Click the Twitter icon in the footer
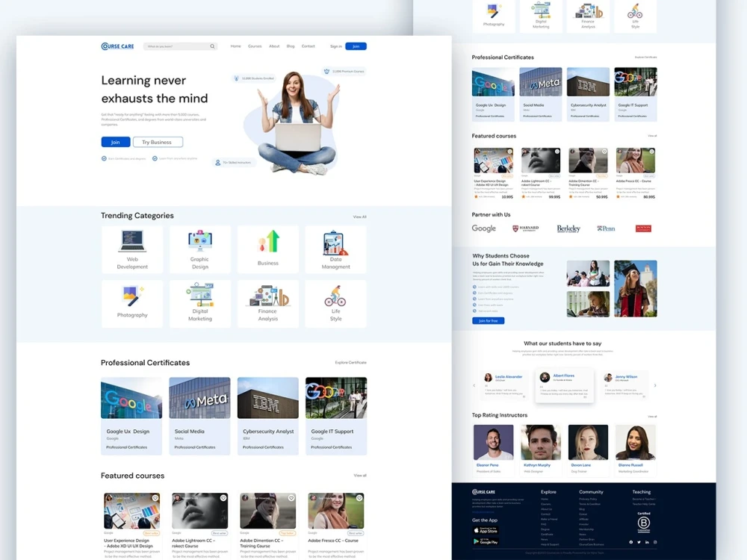 coord(639,542)
